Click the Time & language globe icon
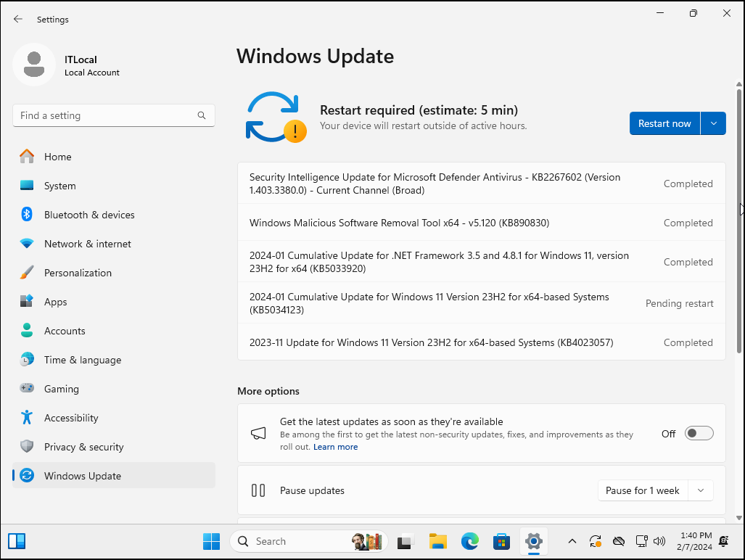Screen dimensions: 745x560 click(x=27, y=360)
